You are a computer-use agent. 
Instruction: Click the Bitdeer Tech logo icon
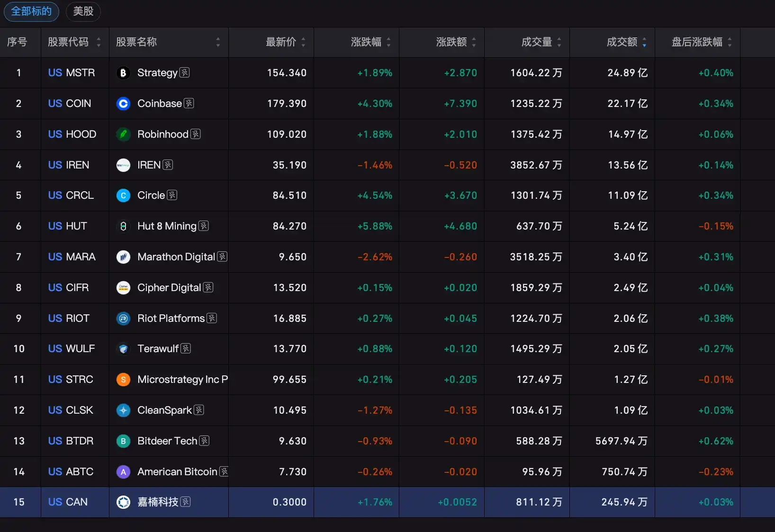click(x=123, y=441)
